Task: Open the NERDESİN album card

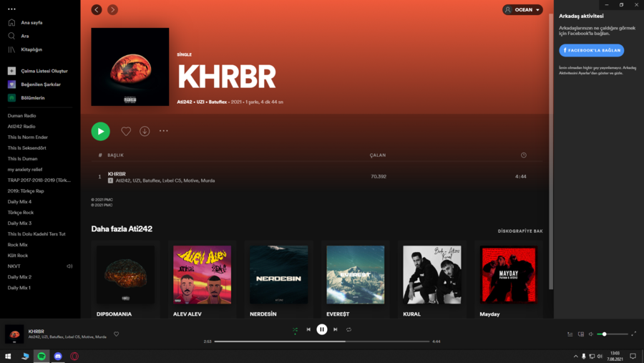Action: click(279, 279)
